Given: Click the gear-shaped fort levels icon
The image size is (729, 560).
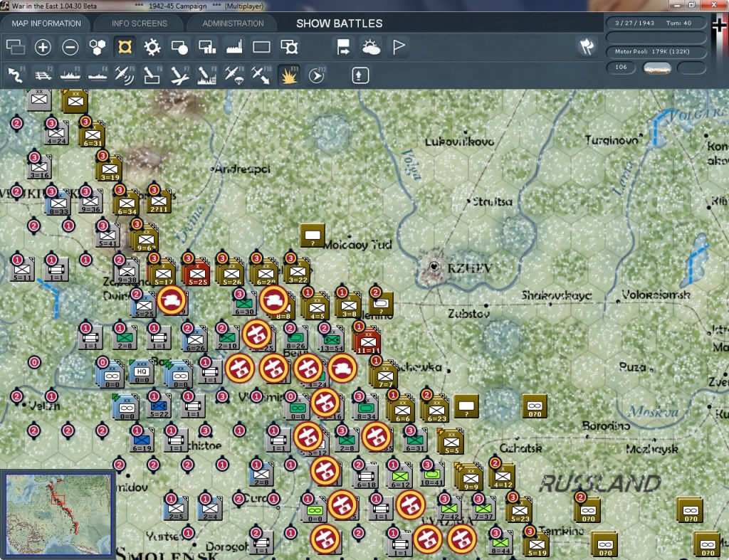Looking at the screenshot, I should (152, 47).
